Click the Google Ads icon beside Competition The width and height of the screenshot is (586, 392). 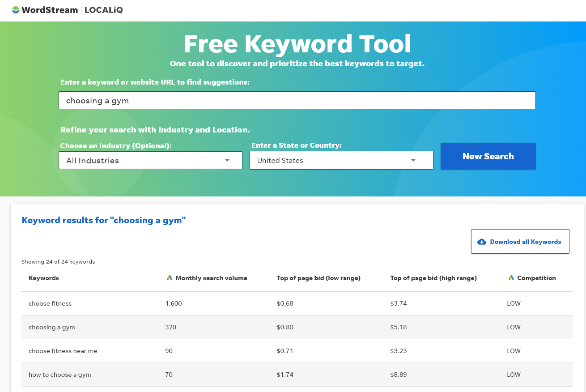[x=511, y=277]
